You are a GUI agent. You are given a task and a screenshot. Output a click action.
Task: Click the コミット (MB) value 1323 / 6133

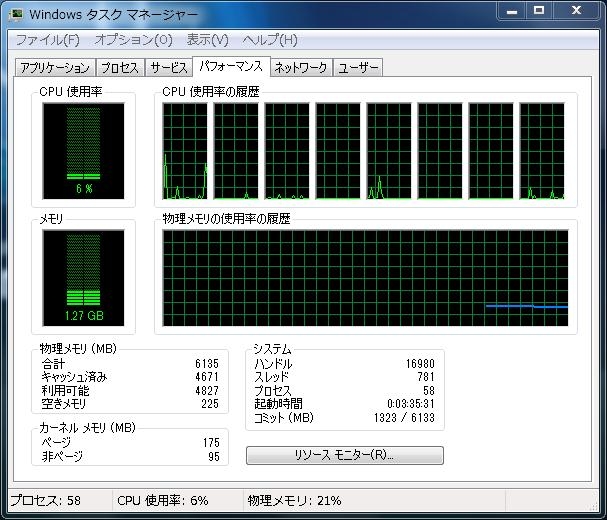tap(405, 418)
